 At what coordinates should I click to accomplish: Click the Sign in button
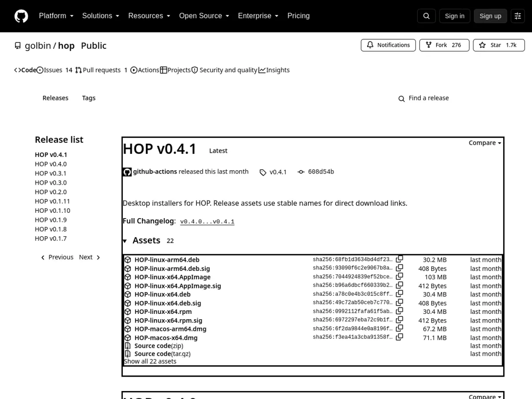[454, 16]
